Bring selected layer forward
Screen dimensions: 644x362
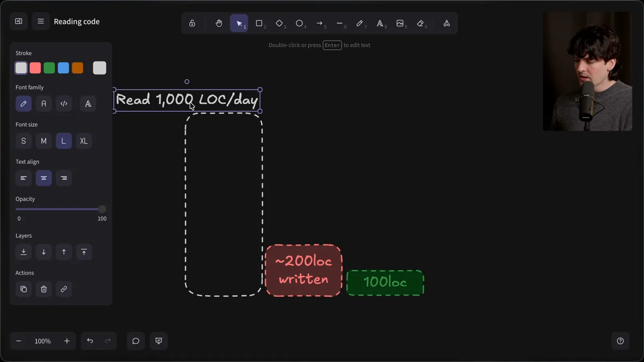coord(64,252)
